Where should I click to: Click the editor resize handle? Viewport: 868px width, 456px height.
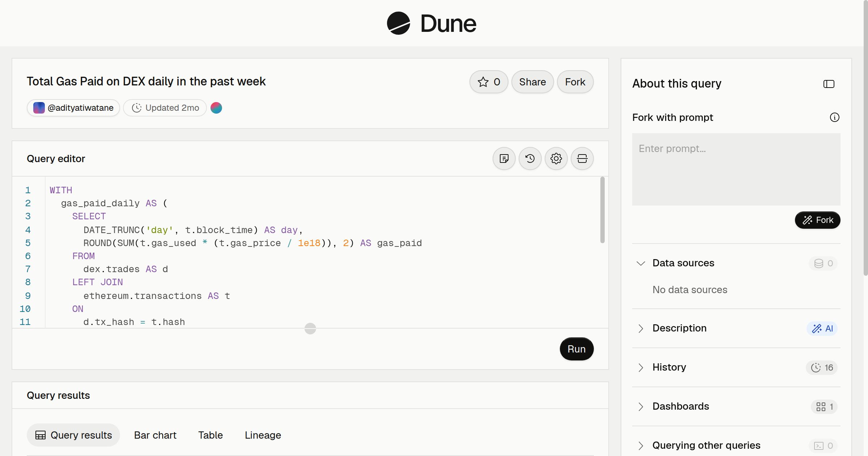coord(310,329)
